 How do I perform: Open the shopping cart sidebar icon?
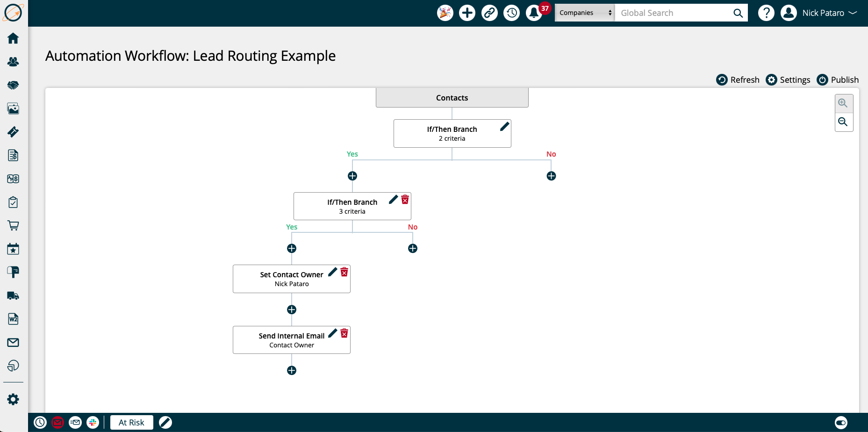click(13, 225)
